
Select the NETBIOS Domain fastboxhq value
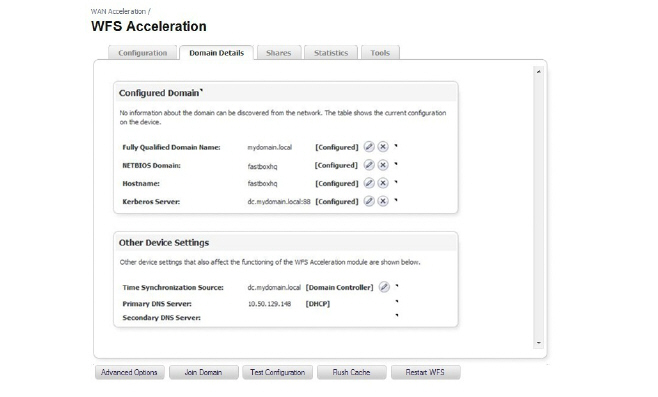point(262,166)
